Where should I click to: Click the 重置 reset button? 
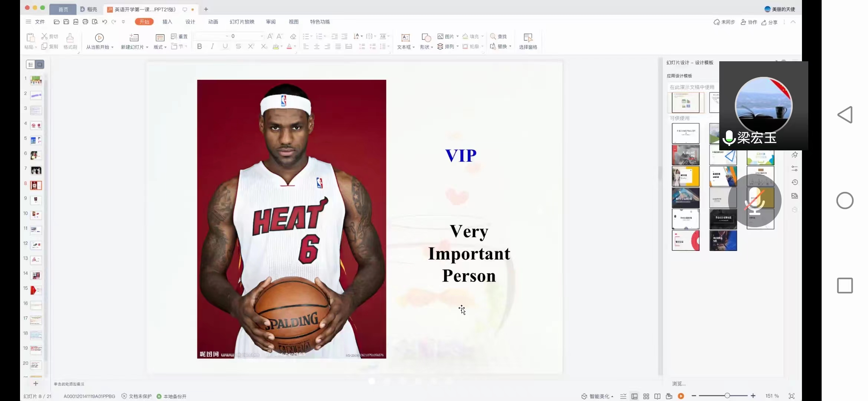coord(179,36)
